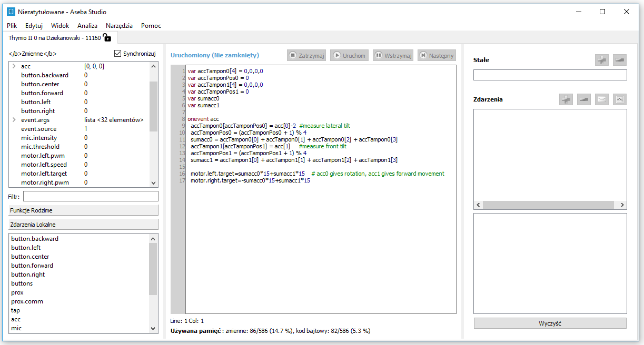Screen dimensions: 644x345
Task: Expand the event.args variable list
Action: (14, 120)
